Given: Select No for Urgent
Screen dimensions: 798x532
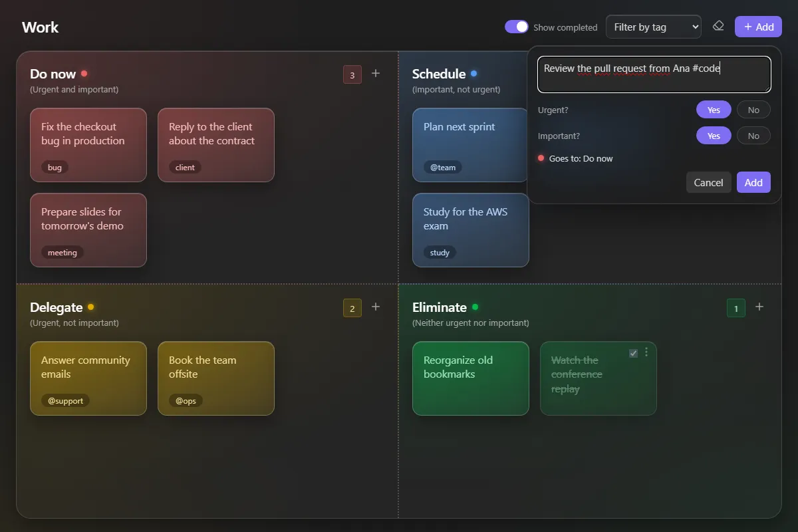Looking at the screenshot, I should click(x=753, y=110).
